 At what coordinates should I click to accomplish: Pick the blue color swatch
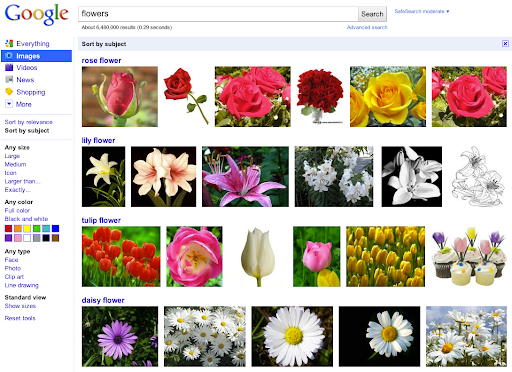pos(55,228)
